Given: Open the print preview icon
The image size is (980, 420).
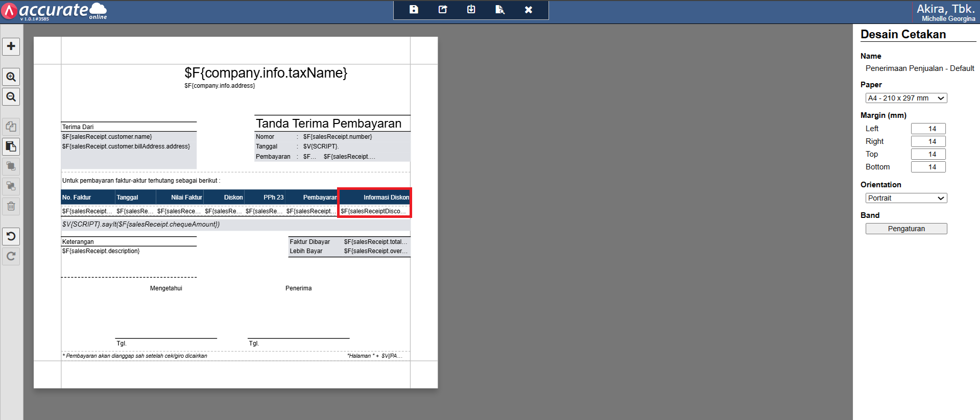Looking at the screenshot, I should coord(500,10).
